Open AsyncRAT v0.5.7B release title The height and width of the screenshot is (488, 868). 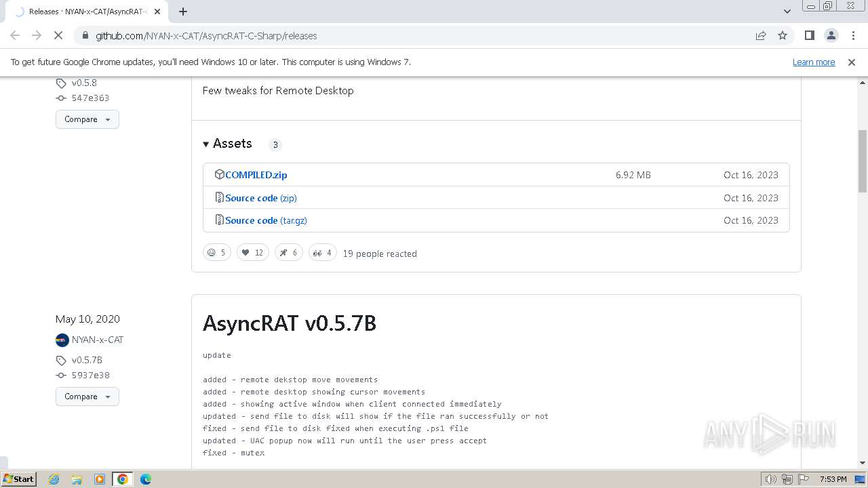[x=290, y=323]
